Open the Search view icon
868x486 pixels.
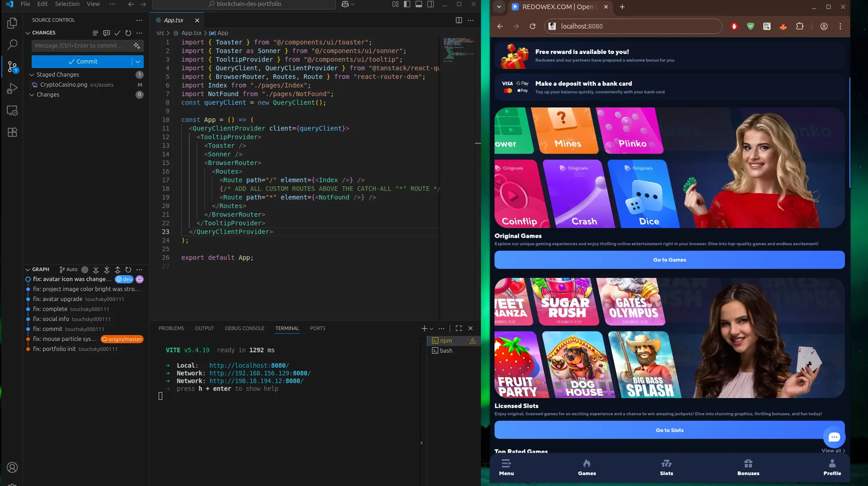coord(12,45)
